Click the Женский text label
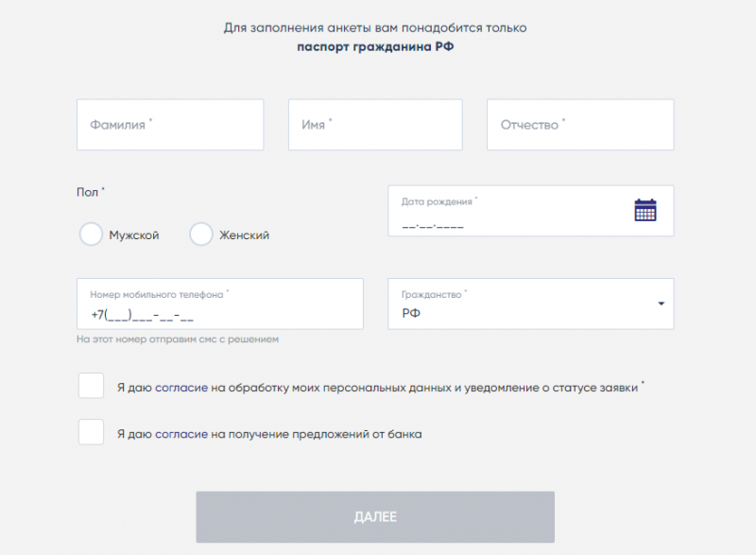 245,235
